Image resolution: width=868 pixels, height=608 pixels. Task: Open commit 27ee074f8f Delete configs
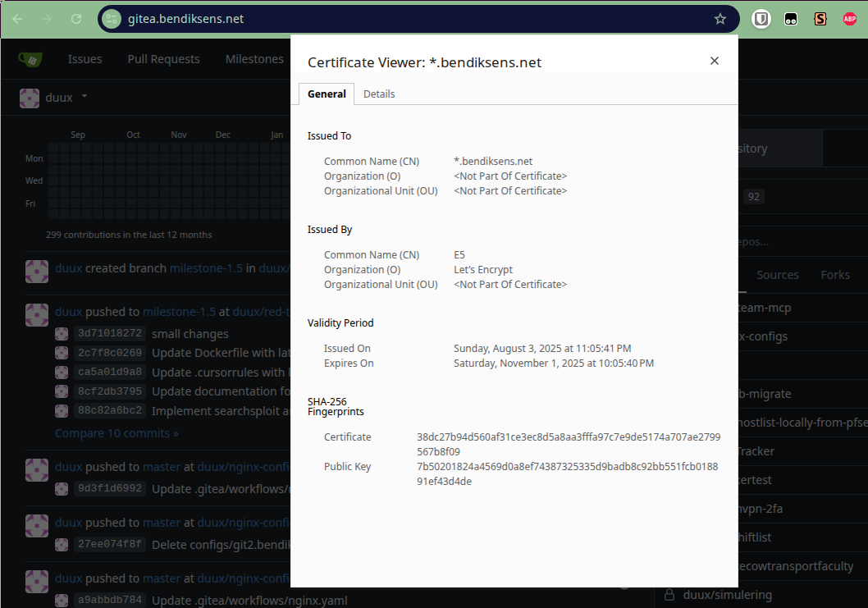(110, 544)
